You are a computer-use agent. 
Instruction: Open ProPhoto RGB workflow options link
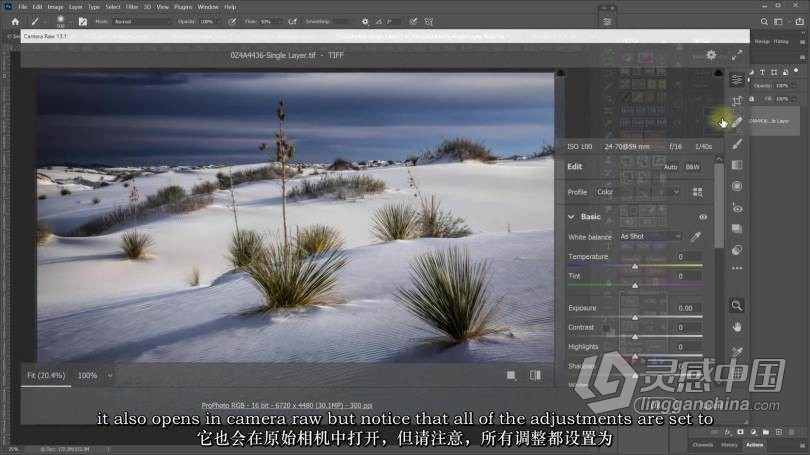point(287,405)
